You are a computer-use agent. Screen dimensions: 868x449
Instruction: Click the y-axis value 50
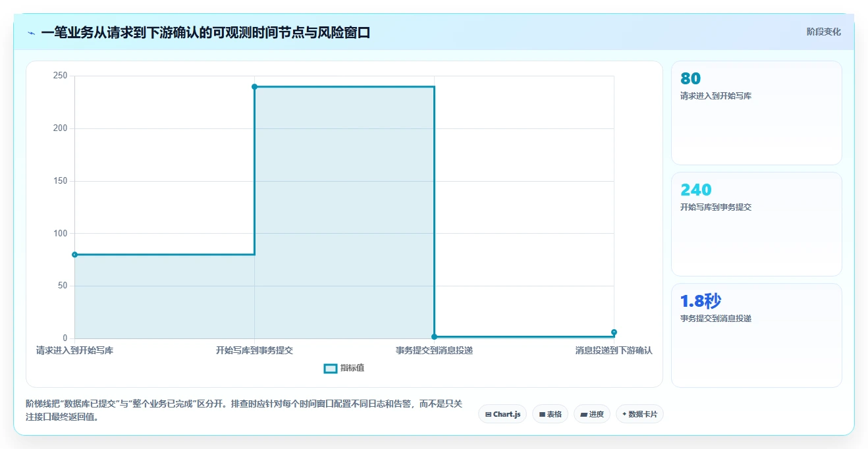pyautogui.click(x=63, y=286)
